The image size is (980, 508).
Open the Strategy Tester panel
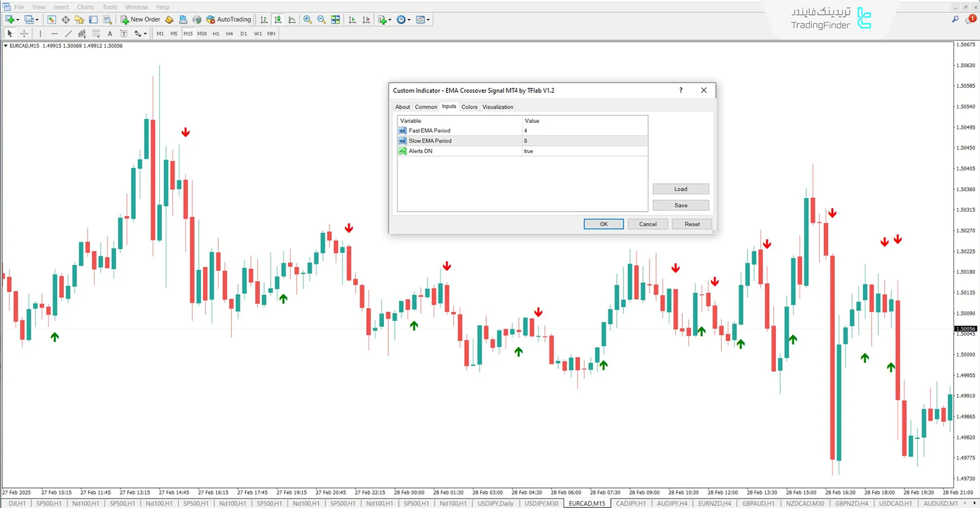click(x=108, y=19)
